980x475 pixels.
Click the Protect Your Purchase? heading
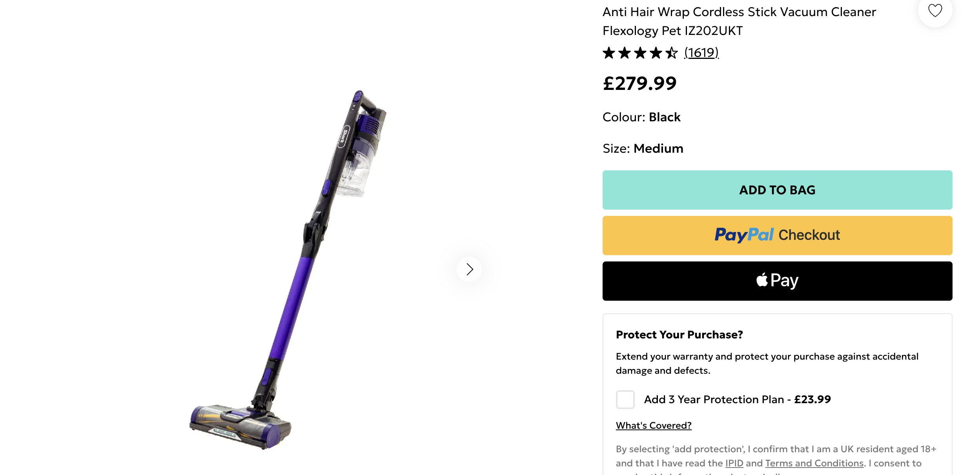[x=679, y=335]
